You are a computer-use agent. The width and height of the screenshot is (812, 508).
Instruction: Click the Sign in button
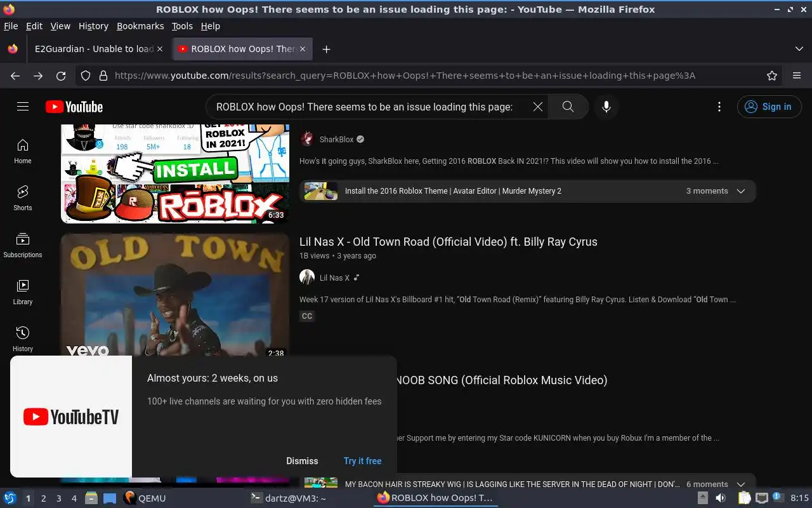pos(769,107)
